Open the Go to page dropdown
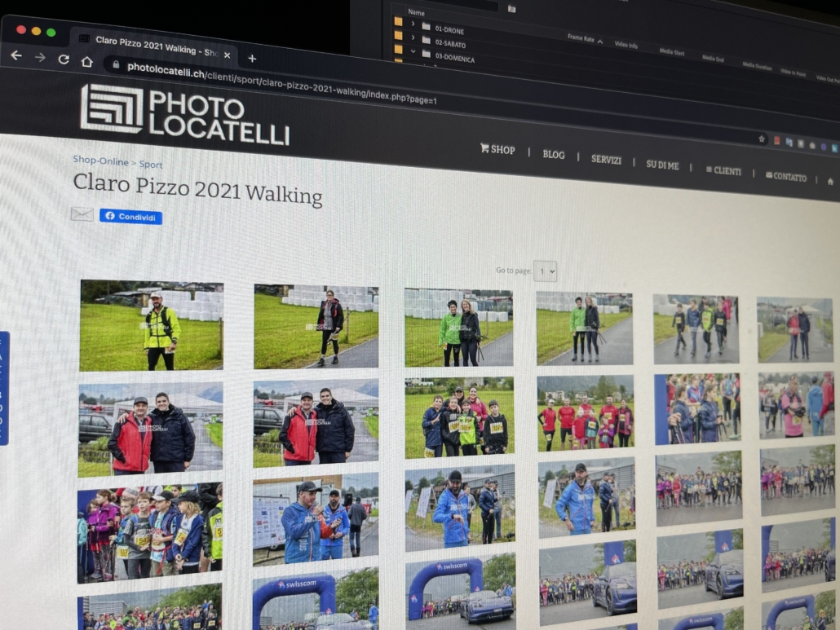Viewport: 840px width, 630px height. [x=546, y=271]
